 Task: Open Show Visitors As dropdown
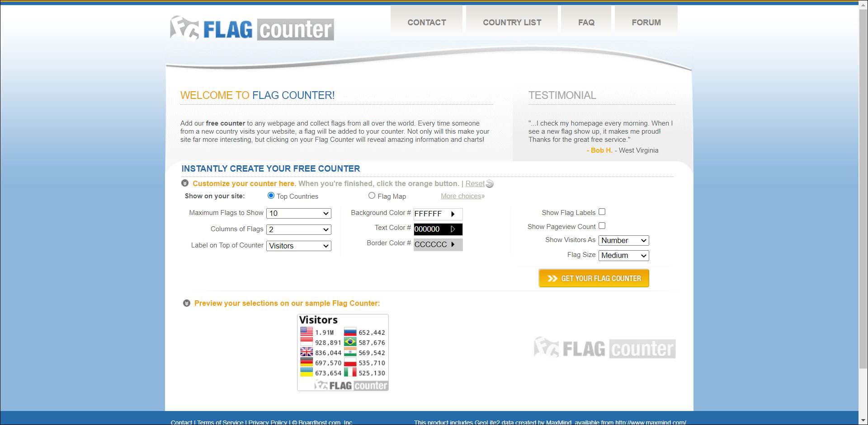624,240
